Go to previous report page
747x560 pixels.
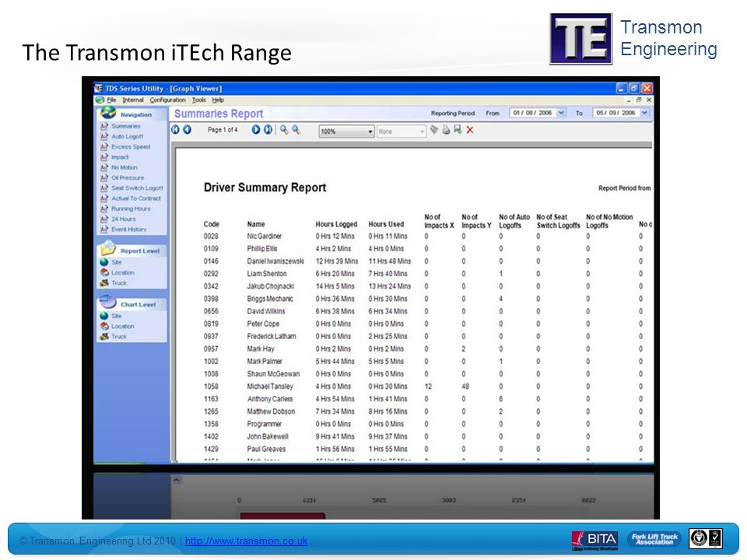[x=188, y=130]
